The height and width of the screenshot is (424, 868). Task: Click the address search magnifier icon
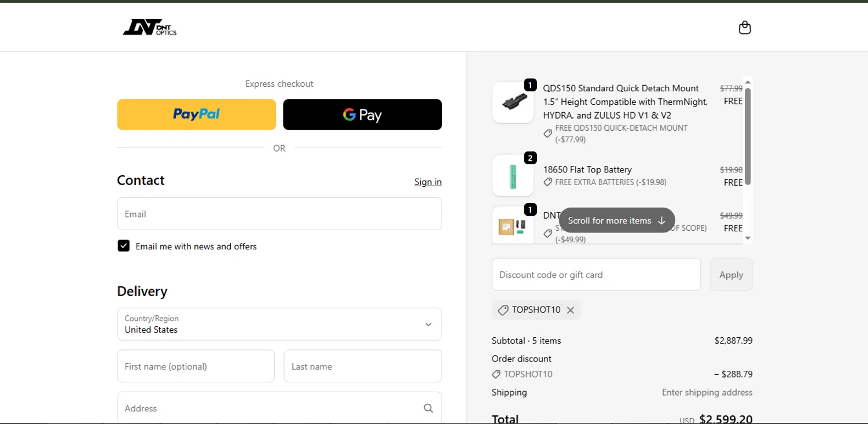pyautogui.click(x=428, y=408)
